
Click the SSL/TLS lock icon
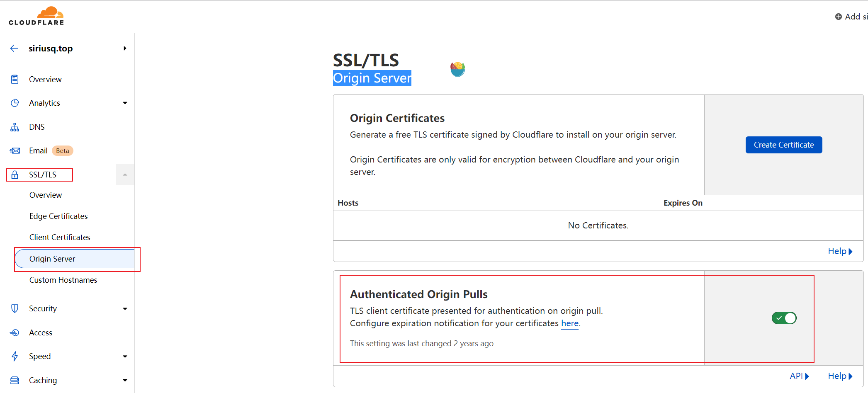pos(15,175)
